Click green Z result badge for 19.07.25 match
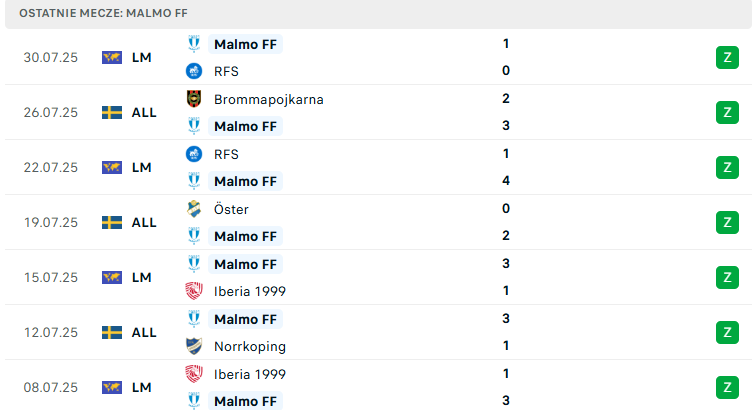Screen dimensions: 753x410 click(x=727, y=222)
